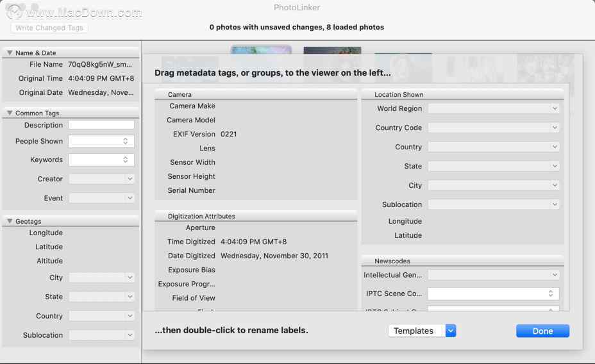The width and height of the screenshot is (595, 364).
Task: Click the IPTC Scene Code field
Action: tap(493, 294)
